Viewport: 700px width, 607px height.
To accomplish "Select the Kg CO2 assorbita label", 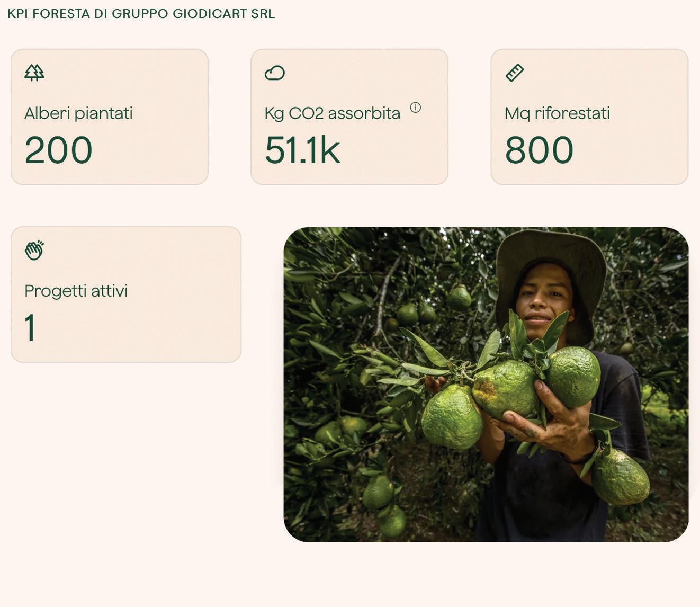I will coord(332,113).
